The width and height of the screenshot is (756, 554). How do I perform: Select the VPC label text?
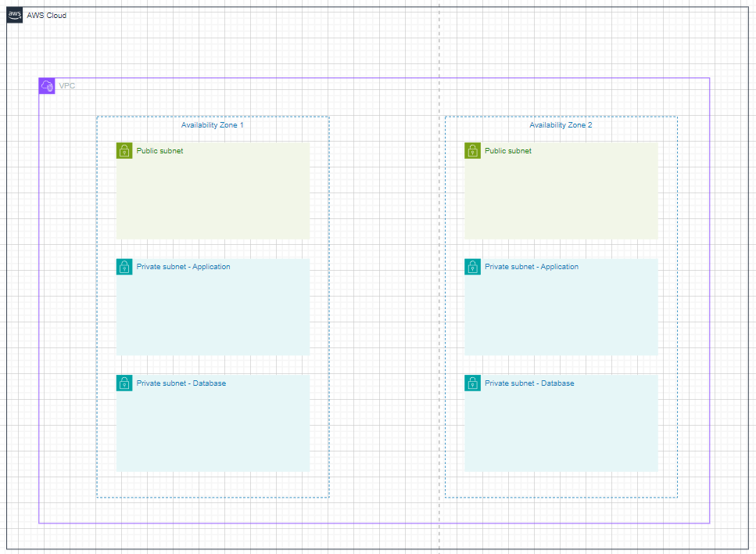(x=67, y=86)
